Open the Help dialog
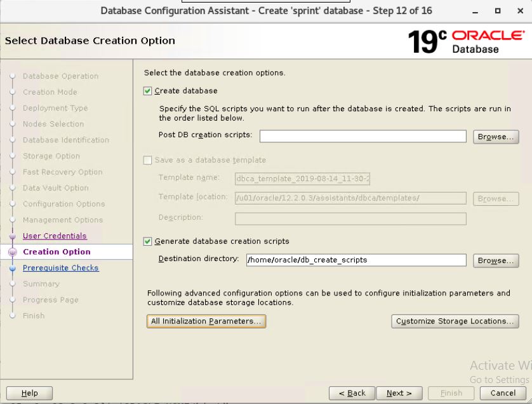 29,393
